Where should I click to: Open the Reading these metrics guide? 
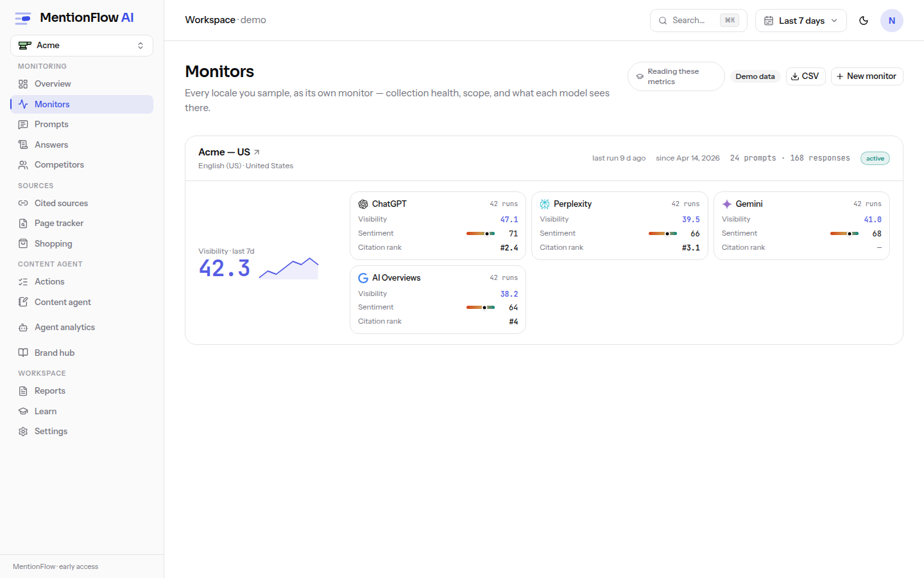point(676,76)
